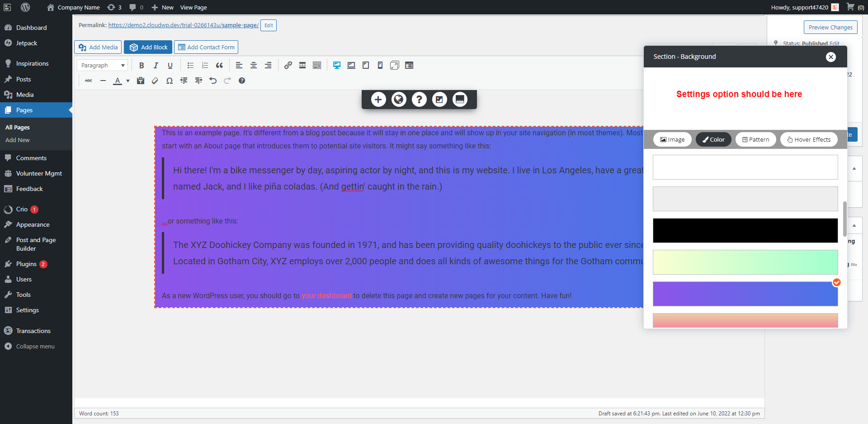Switch to the Pattern background option
868x424 pixels.
(755, 139)
